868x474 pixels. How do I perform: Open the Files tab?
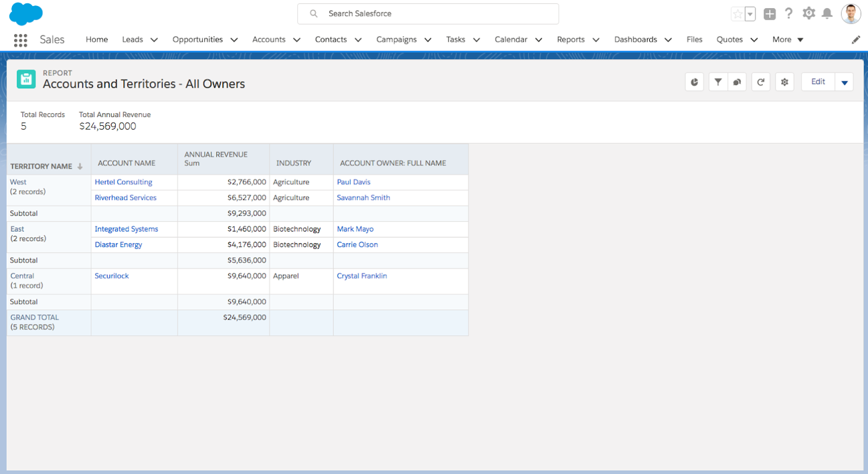pos(695,39)
